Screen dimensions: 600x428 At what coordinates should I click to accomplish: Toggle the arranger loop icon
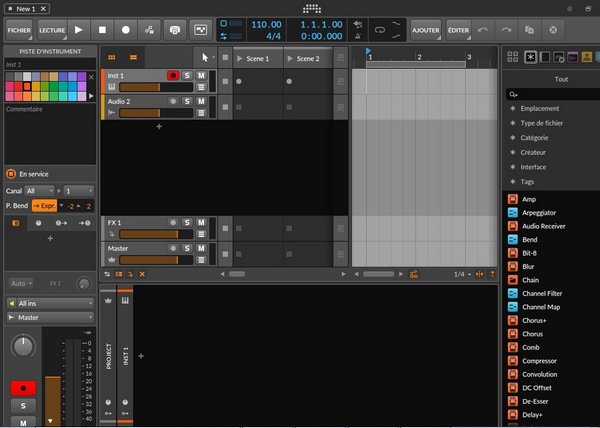click(380, 30)
